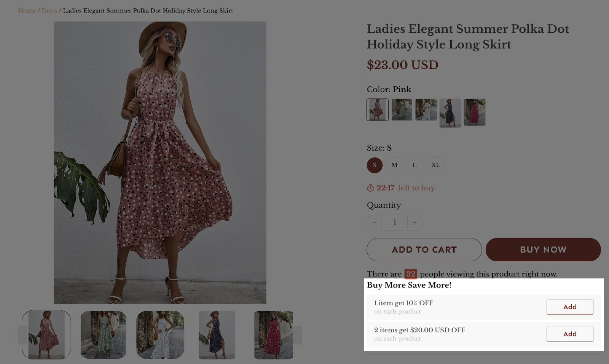Click the ADD TO CART button
Viewport: 609px width, 364px height.
[424, 250]
